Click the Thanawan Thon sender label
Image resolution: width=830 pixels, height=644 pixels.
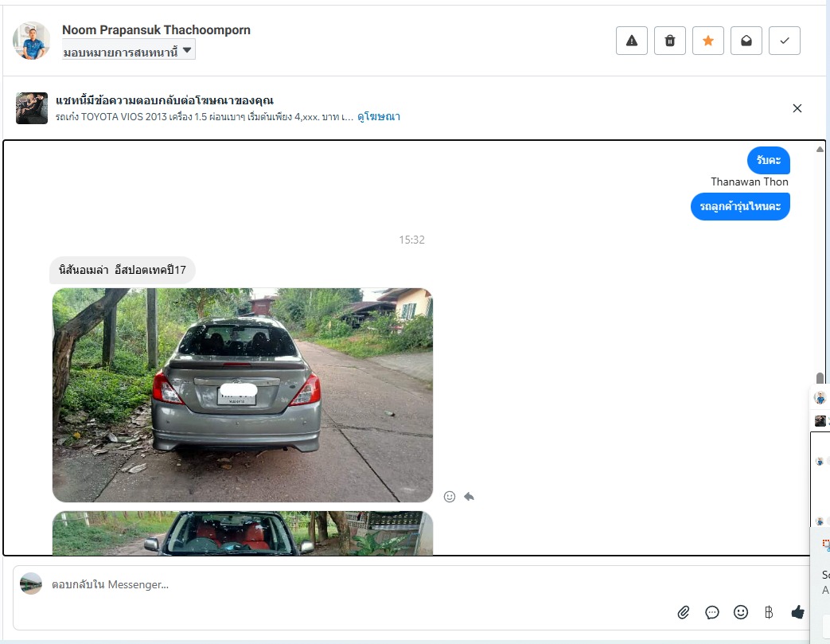(x=750, y=181)
